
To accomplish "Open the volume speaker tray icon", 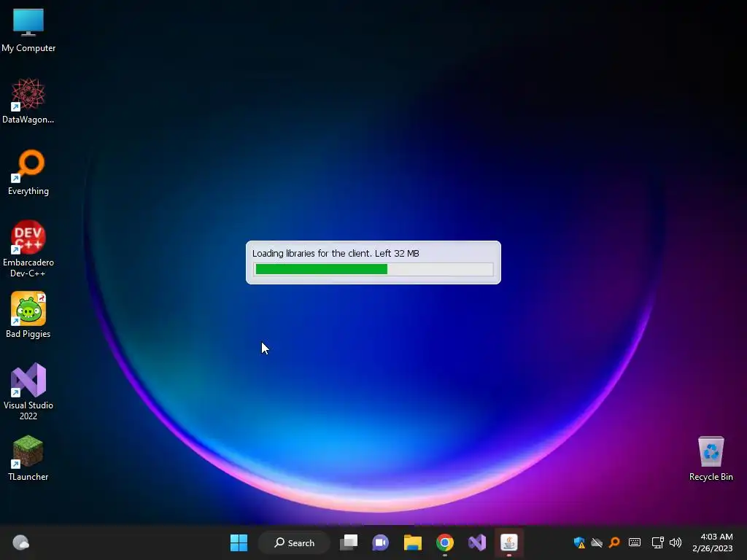I will [x=675, y=542].
